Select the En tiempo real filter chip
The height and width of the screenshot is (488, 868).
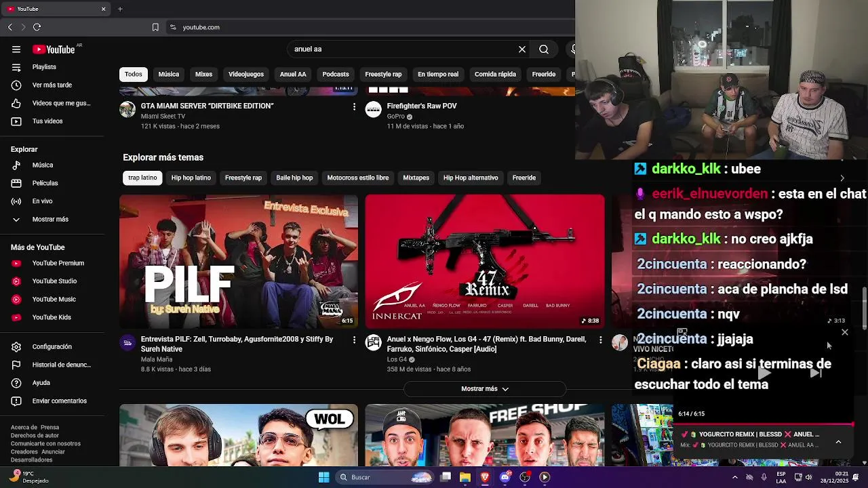438,75
